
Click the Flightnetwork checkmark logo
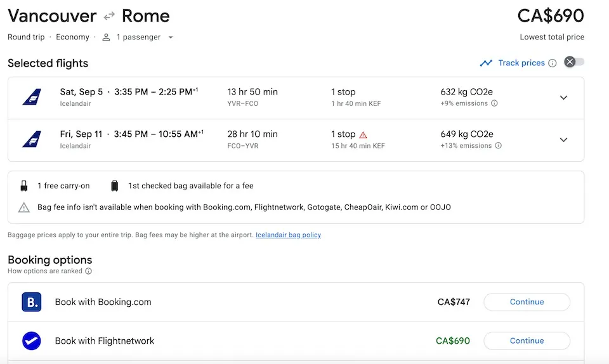click(x=32, y=341)
